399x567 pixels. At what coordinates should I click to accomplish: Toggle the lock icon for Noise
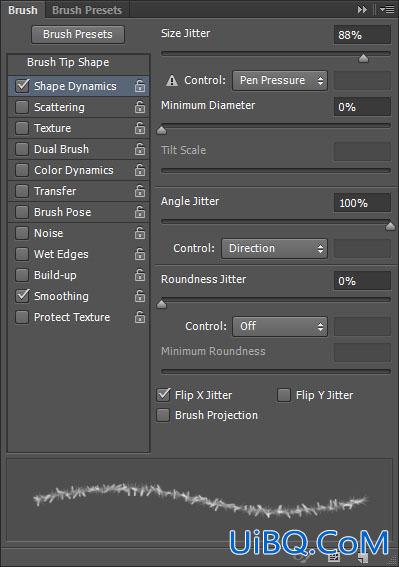coord(140,233)
